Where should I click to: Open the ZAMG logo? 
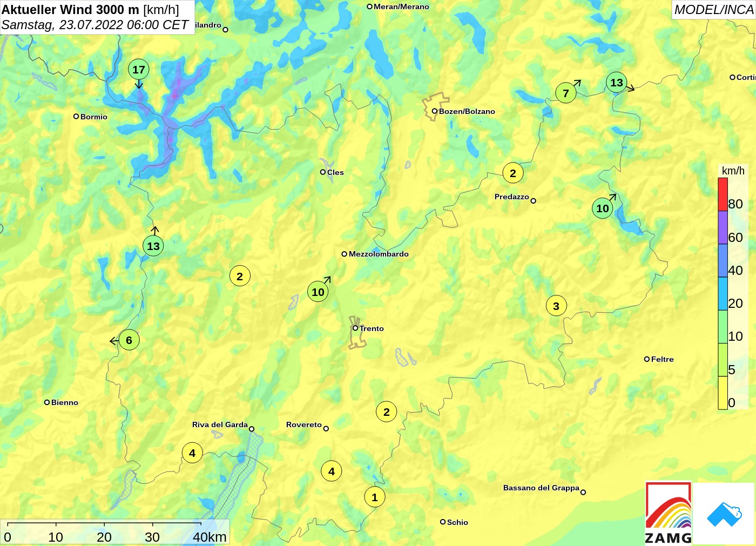[669, 513]
